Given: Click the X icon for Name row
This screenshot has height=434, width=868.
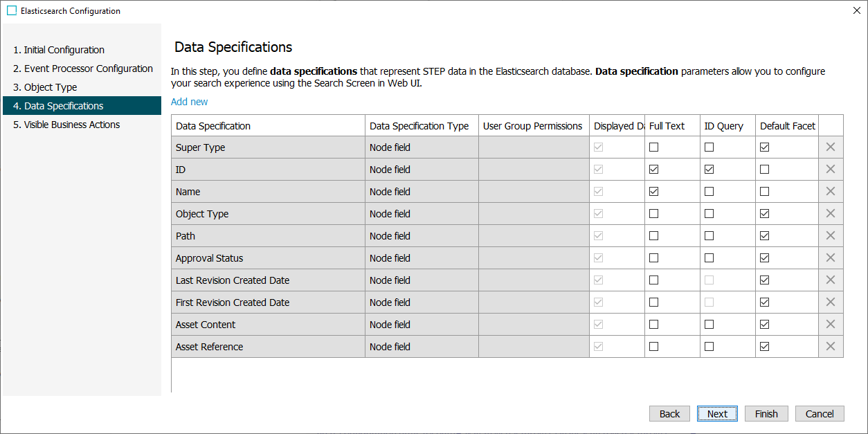Looking at the screenshot, I should coord(831,192).
